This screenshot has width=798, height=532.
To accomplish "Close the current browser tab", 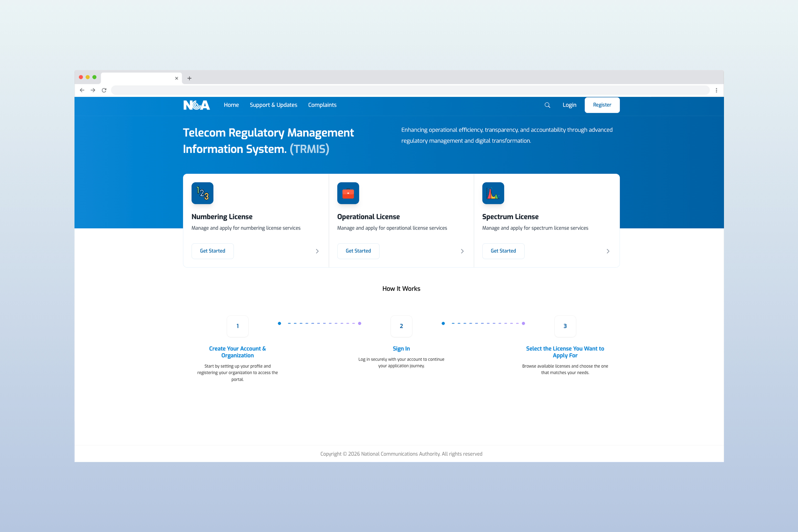I will click(176, 78).
